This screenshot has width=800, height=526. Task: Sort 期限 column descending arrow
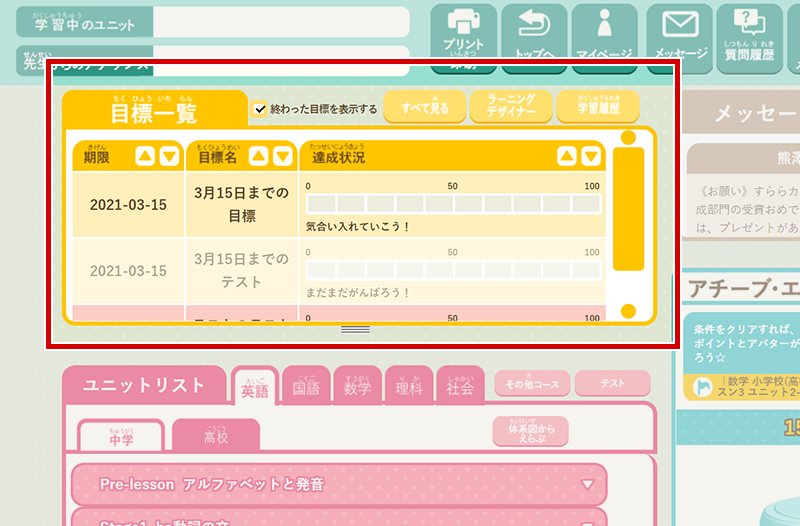coord(169,156)
